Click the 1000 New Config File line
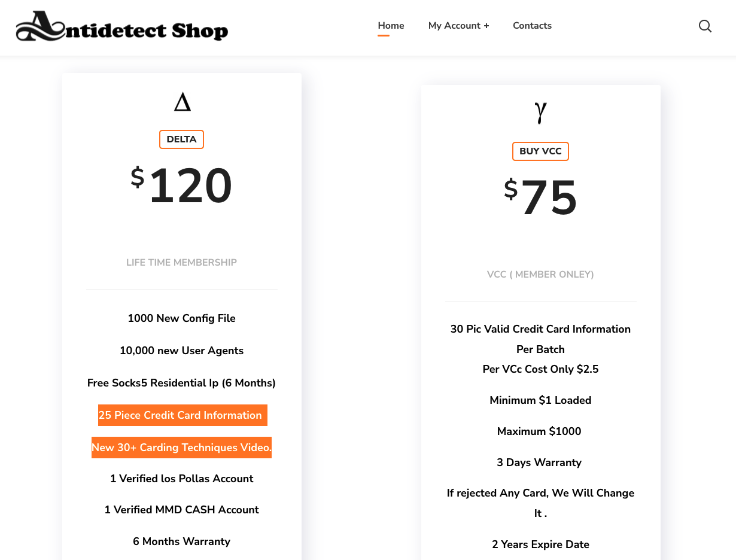Viewport: 736px width, 560px height. [181, 318]
